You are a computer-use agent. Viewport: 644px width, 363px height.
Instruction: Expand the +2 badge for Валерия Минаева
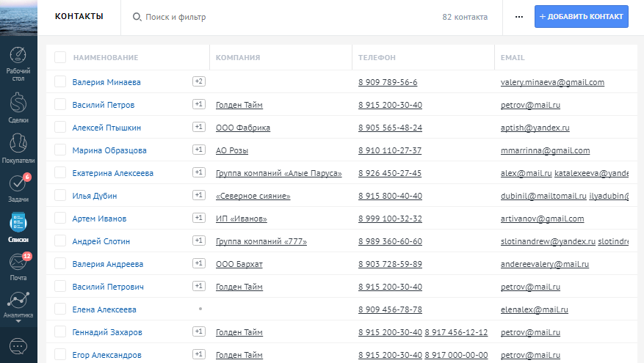point(198,81)
